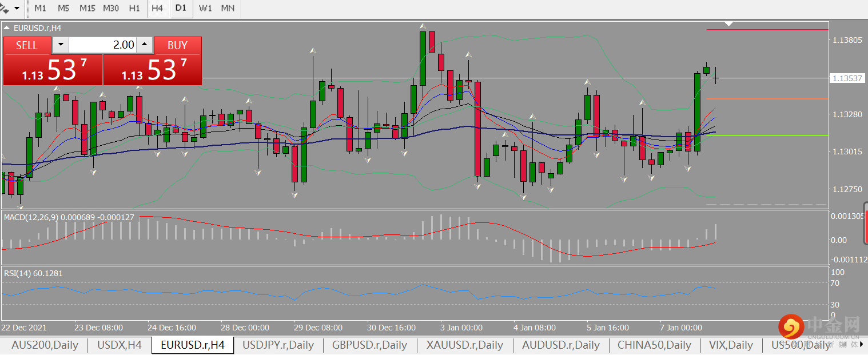Decrease trade volume with the down arrow
The width and height of the screenshot is (868, 355).
(x=60, y=45)
